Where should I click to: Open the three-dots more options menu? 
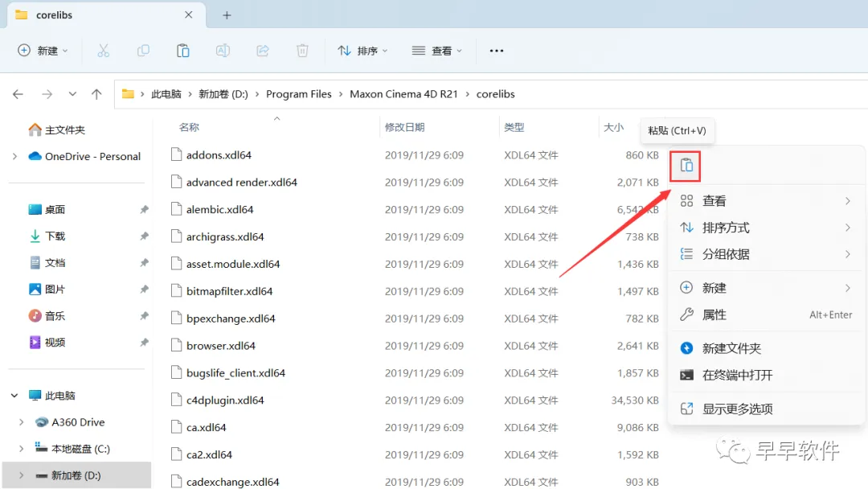point(497,51)
